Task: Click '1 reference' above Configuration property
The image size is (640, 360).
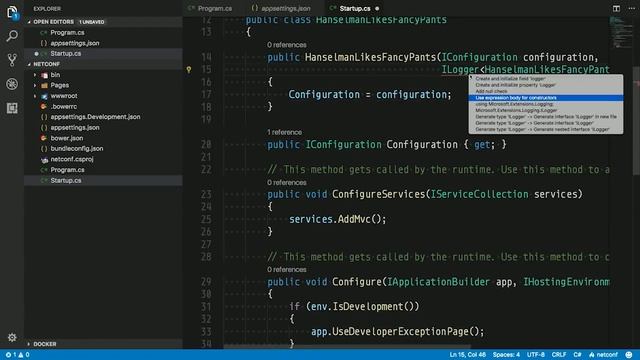Action: pos(284,132)
